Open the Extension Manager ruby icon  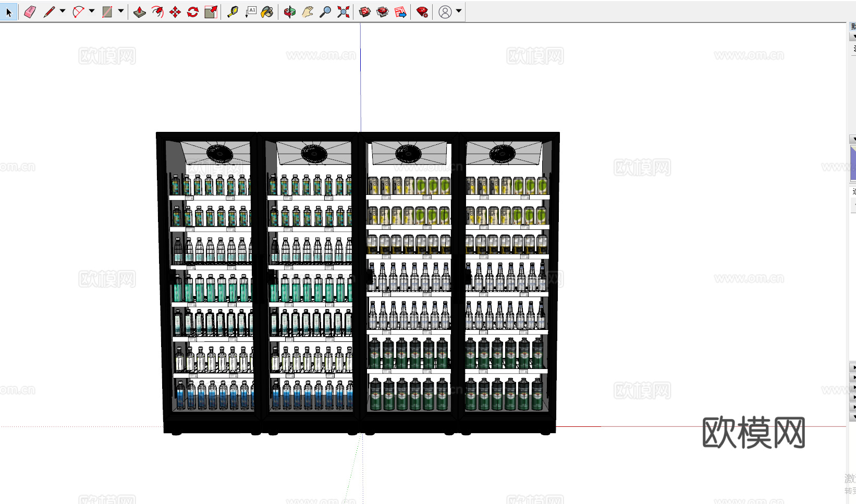click(422, 12)
